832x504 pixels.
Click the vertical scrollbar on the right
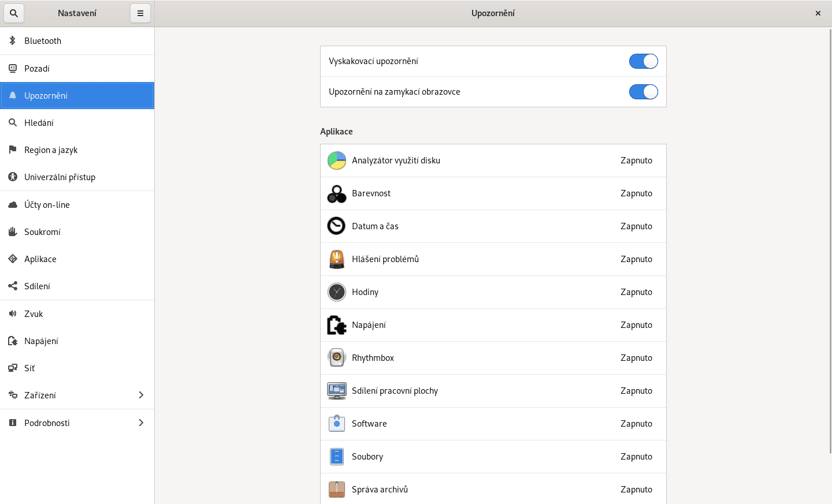[830, 231]
